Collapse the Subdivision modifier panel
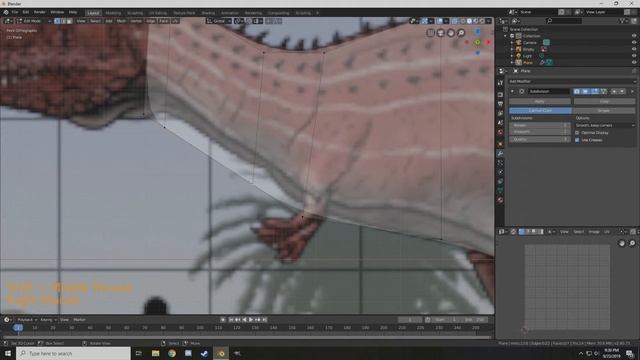 point(512,91)
